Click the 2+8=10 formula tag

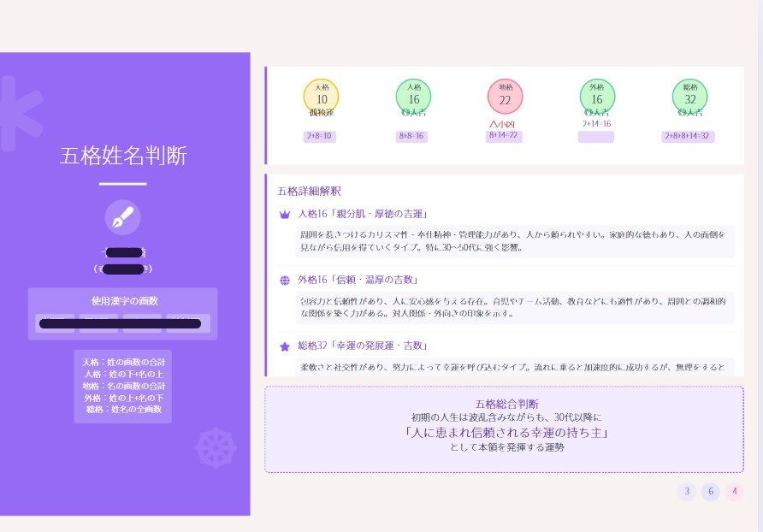pyautogui.click(x=319, y=136)
